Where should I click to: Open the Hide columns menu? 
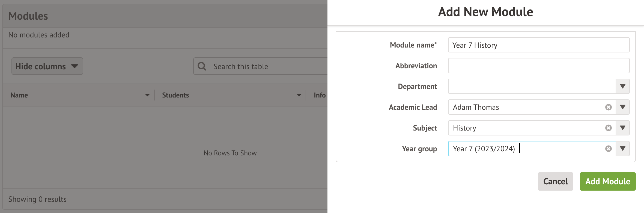[47, 66]
